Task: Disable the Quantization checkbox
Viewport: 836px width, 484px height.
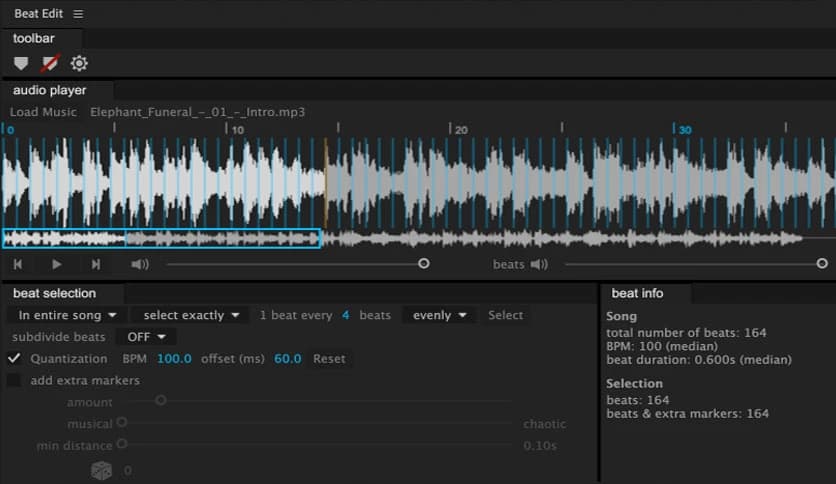Action: tap(14, 358)
